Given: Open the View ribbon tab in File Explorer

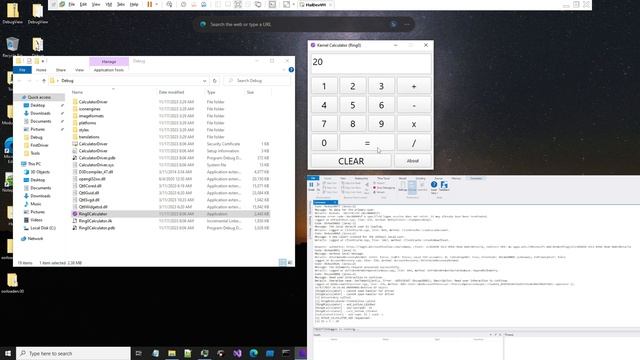Looking at the screenshot, I should click(x=79, y=70).
